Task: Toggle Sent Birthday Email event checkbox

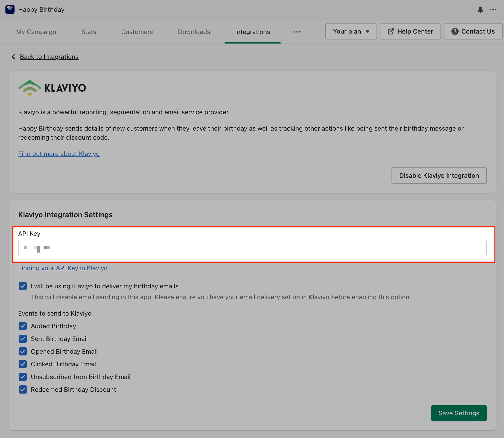Action: (23, 339)
